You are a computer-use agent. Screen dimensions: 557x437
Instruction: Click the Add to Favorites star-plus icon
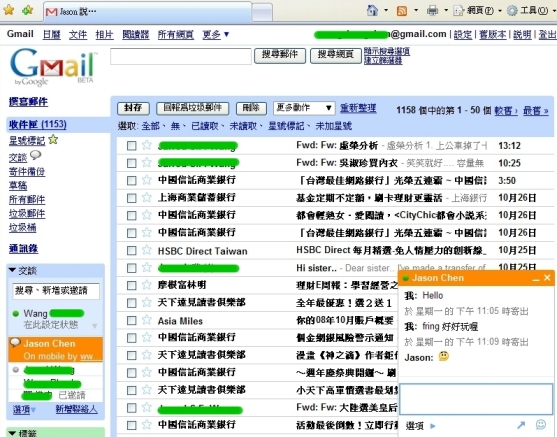pos(27,10)
